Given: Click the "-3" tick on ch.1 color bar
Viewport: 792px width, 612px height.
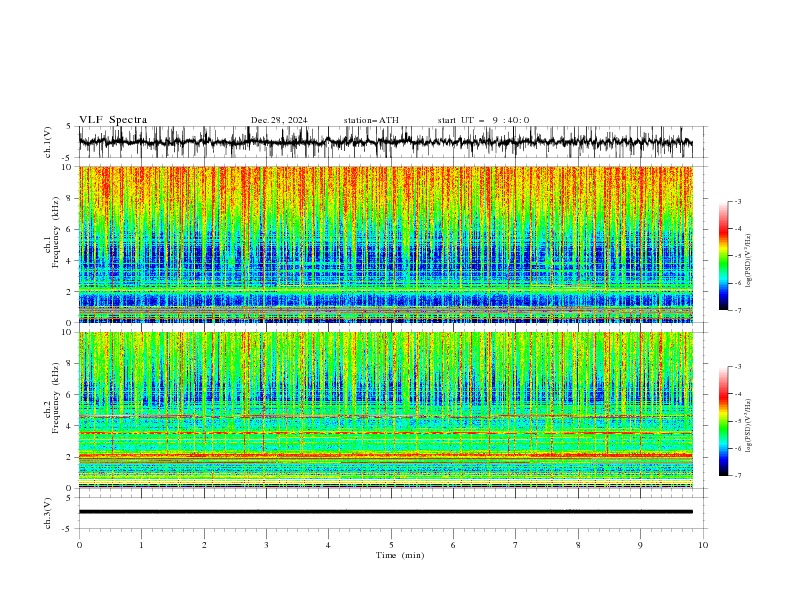Looking at the screenshot, I should point(738,201).
